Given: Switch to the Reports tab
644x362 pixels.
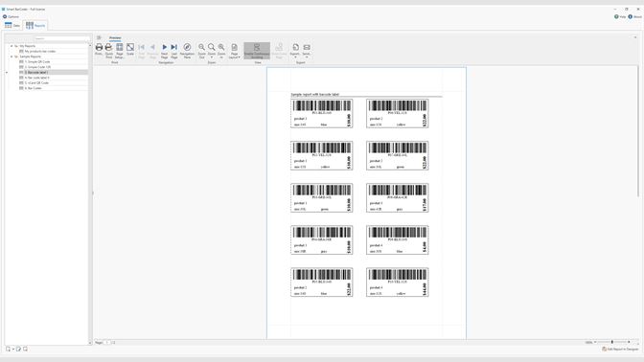Looking at the screenshot, I should point(35,26).
